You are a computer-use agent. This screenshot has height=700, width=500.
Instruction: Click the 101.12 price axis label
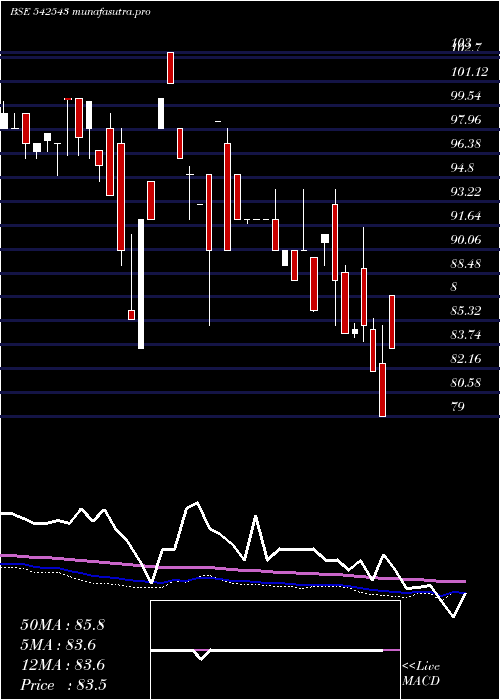pyautogui.click(x=469, y=72)
